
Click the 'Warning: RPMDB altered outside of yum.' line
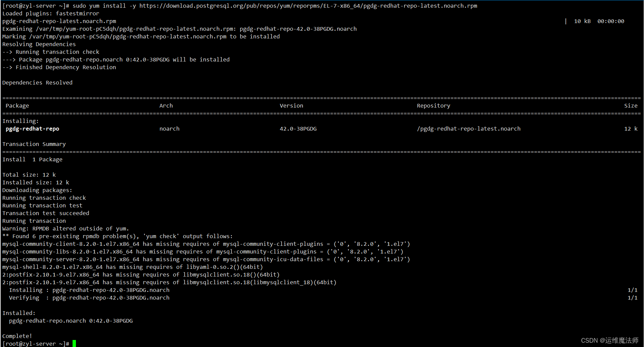(x=66, y=228)
